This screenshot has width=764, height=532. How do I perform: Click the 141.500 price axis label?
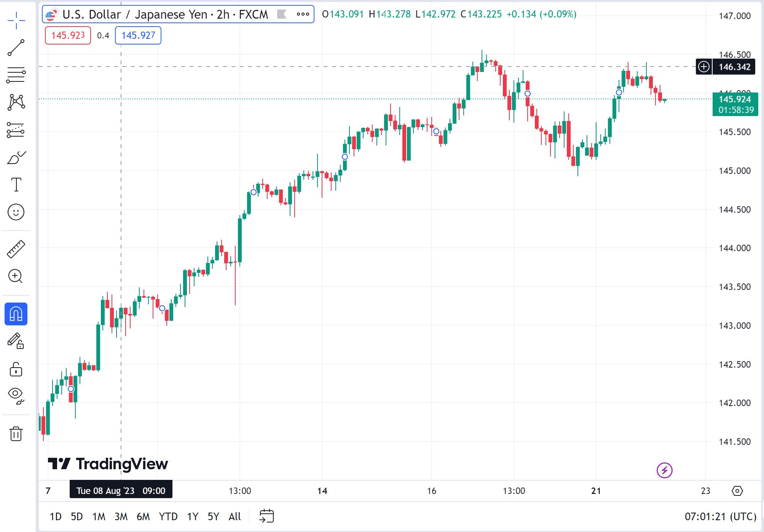734,442
